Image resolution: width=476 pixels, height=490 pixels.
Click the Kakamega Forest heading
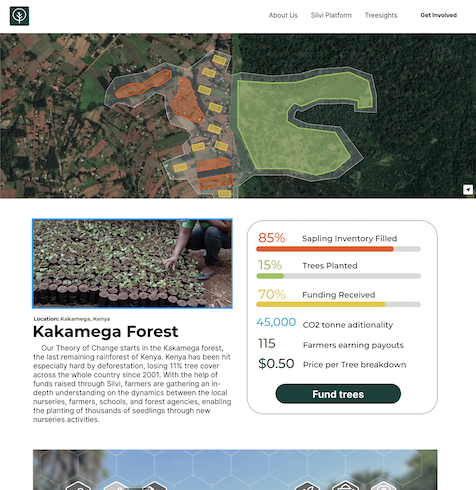pyautogui.click(x=105, y=332)
